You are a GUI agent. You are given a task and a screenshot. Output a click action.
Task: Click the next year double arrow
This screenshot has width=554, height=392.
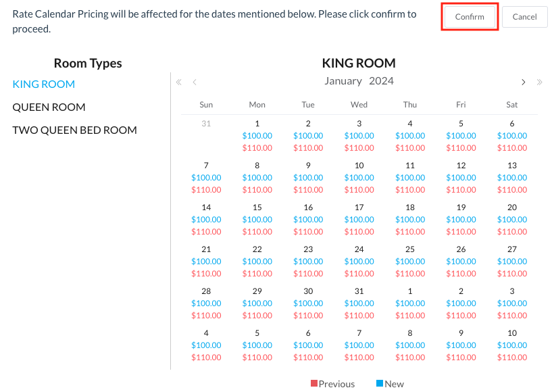click(539, 82)
